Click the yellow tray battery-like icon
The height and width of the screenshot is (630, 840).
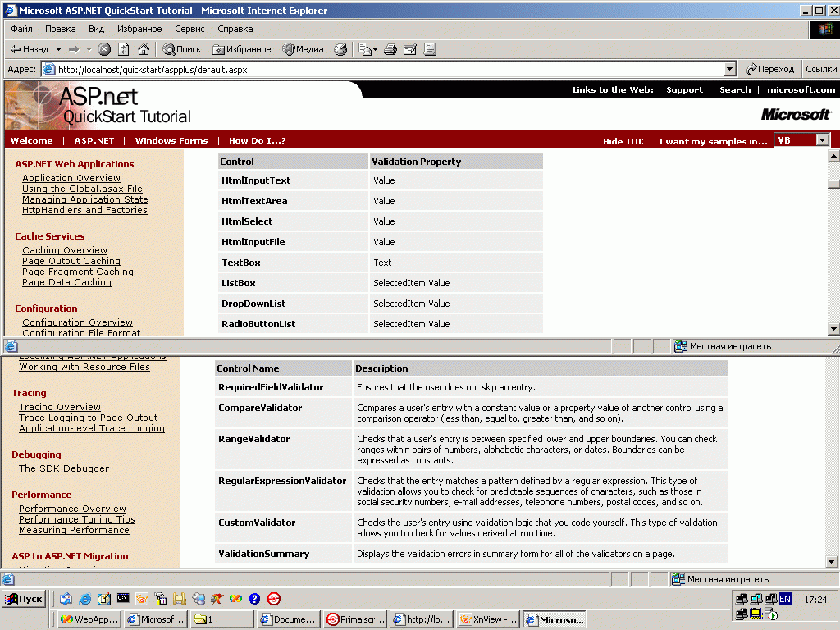pos(756,614)
